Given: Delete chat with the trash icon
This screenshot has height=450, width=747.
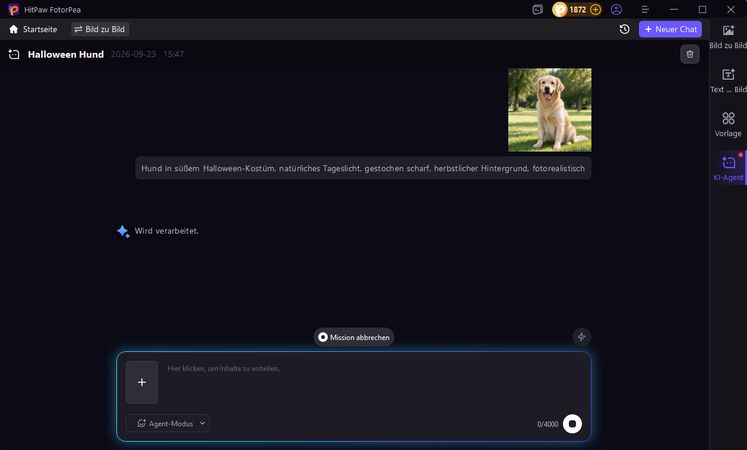Looking at the screenshot, I should [689, 54].
